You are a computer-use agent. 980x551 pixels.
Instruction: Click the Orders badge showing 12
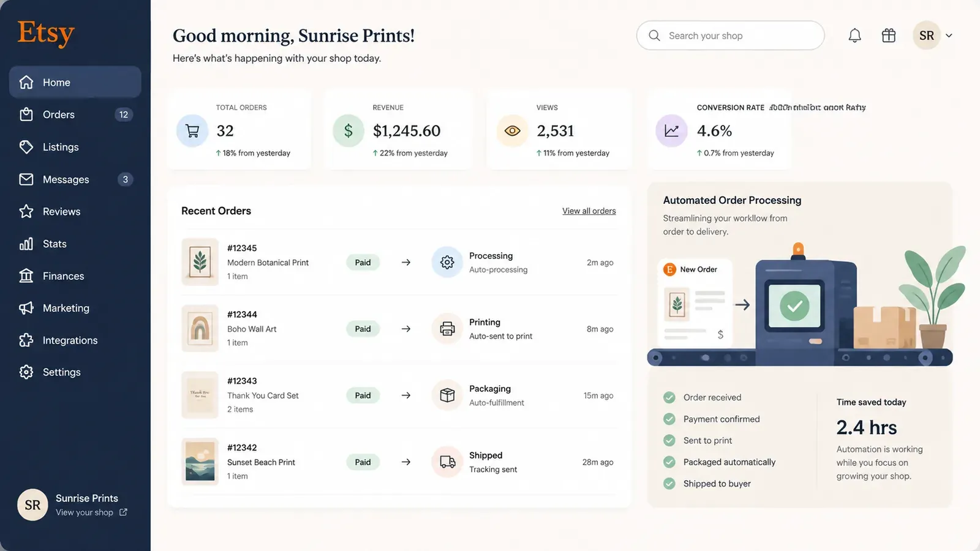[124, 114]
